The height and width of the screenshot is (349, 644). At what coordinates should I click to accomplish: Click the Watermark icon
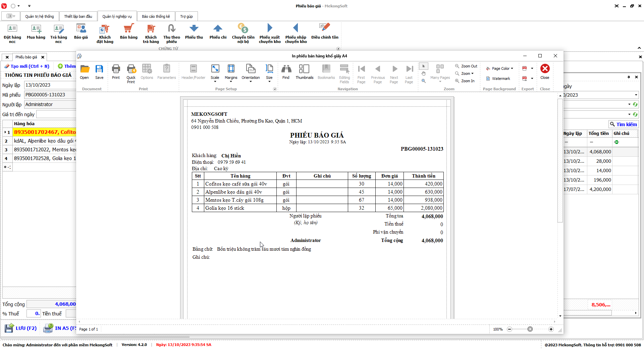click(498, 79)
